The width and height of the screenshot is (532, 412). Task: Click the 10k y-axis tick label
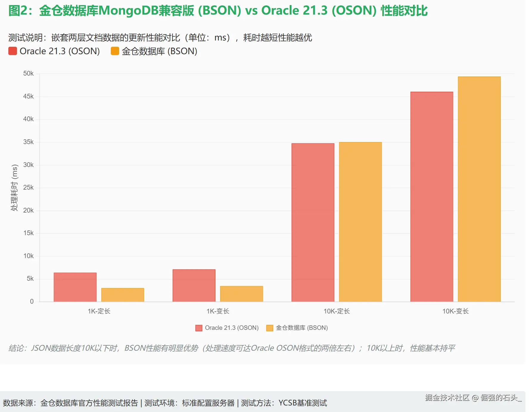click(x=28, y=256)
